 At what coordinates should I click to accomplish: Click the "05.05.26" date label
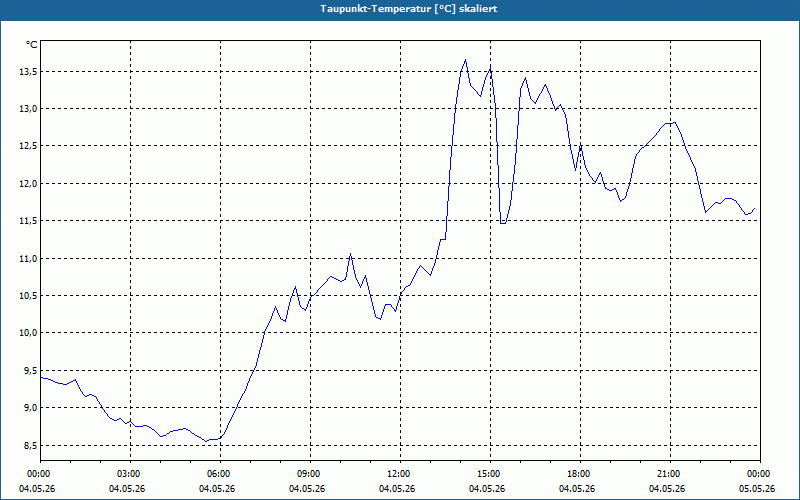pyautogui.click(x=757, y=488)
